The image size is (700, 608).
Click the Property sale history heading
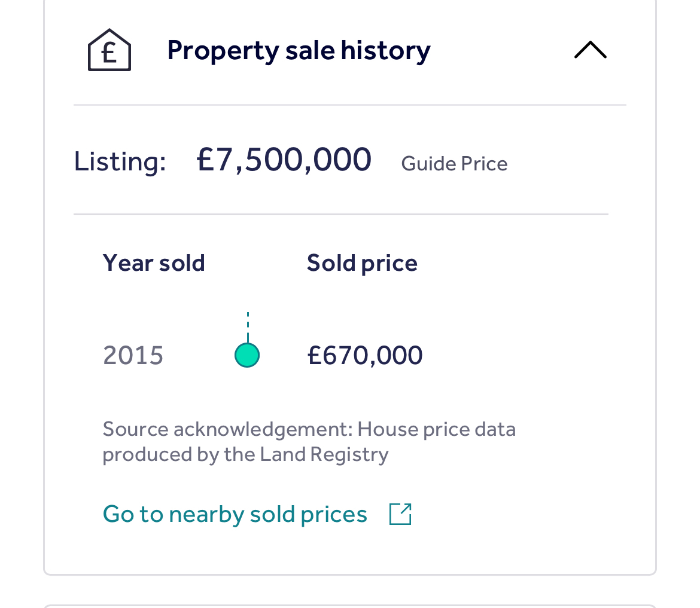[x=299, y=50]
